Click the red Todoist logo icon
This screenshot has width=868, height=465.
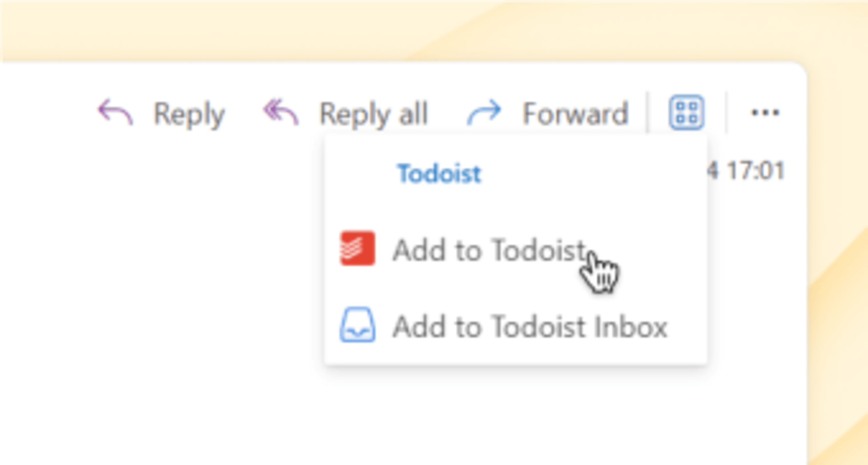coord(357,249)
